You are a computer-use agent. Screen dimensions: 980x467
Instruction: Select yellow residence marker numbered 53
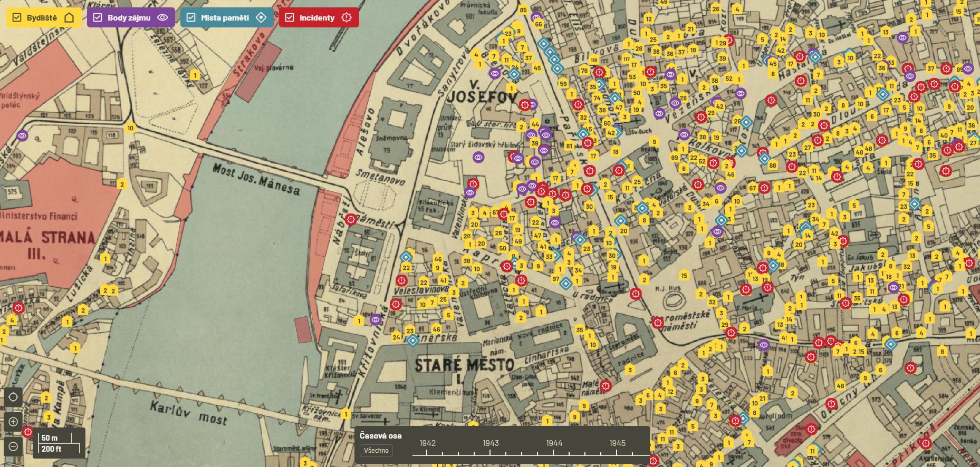pyautogui.click(x=632, y=77)
